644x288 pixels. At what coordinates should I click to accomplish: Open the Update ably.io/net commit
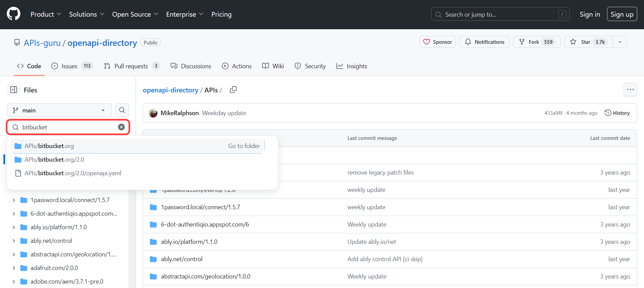click(x=372, y=242)
